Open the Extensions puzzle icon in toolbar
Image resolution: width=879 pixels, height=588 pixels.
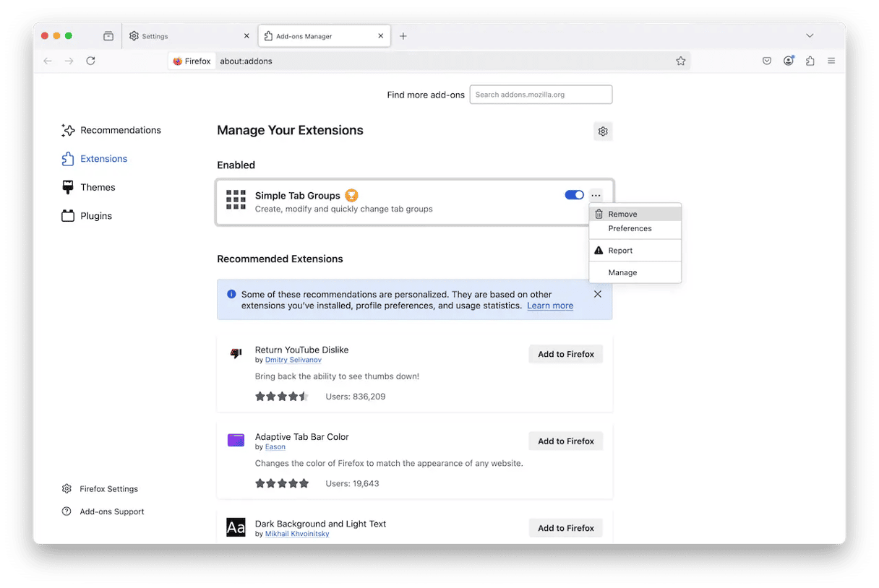(810, 61)
